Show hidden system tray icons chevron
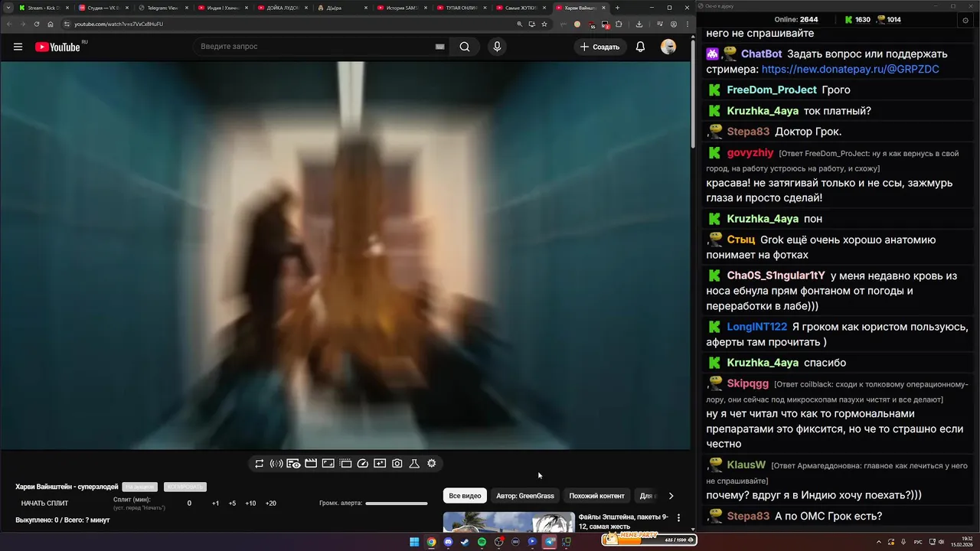The image size is (980, 551). (x=879, y=542)
